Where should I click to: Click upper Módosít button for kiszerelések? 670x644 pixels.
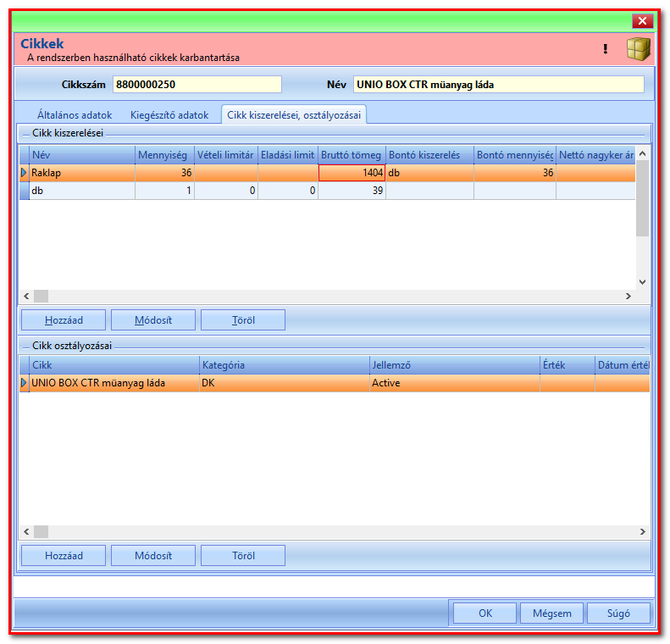pos(153,320)
